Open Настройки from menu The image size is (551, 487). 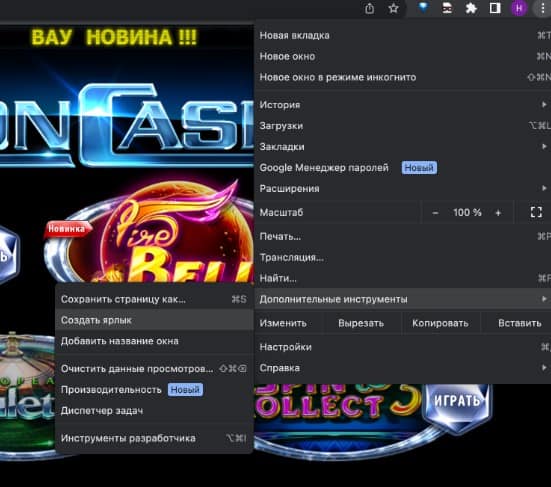[x=403, y=347]
